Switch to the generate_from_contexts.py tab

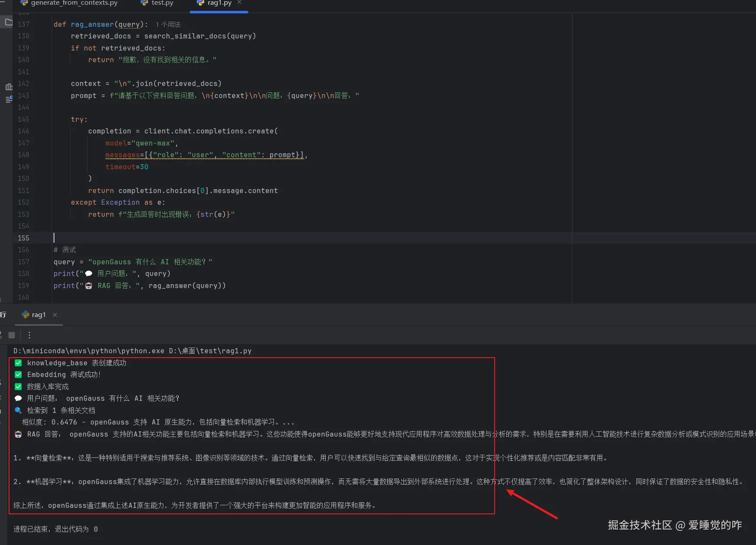[69, 3]
